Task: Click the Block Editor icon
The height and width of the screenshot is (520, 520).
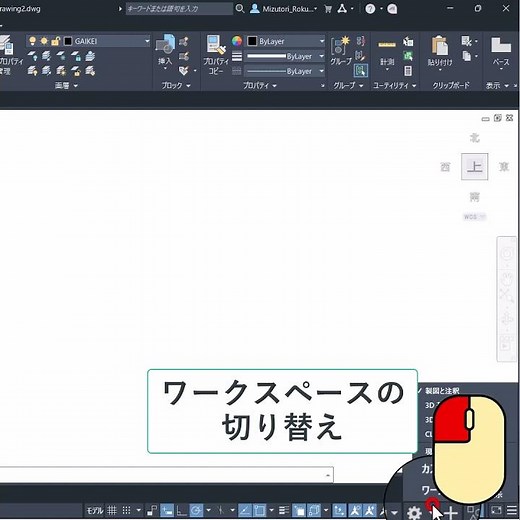Action: (183, 56)
